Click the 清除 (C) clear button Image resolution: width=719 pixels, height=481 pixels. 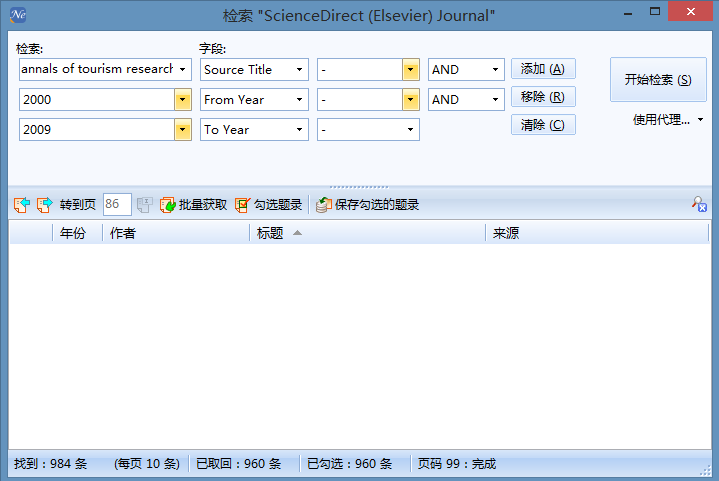[543, 125]
